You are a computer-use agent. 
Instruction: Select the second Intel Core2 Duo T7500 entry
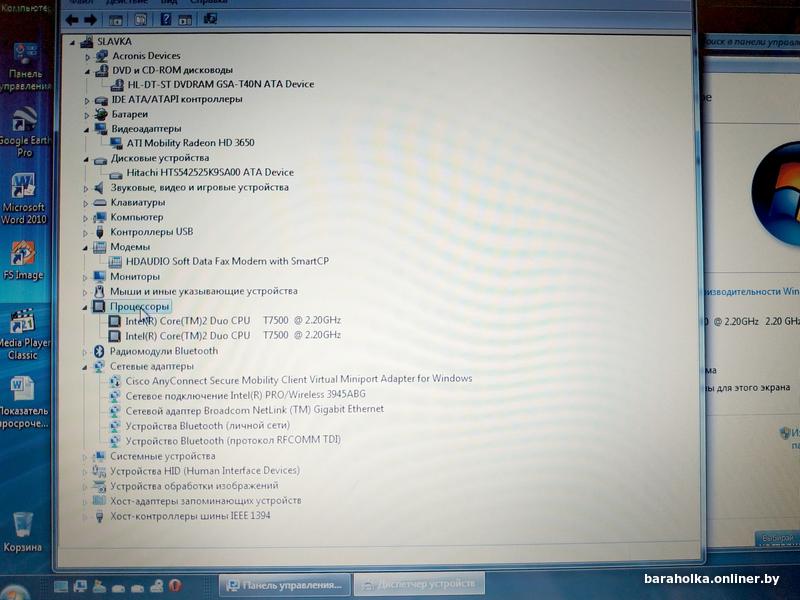point(233,336)
